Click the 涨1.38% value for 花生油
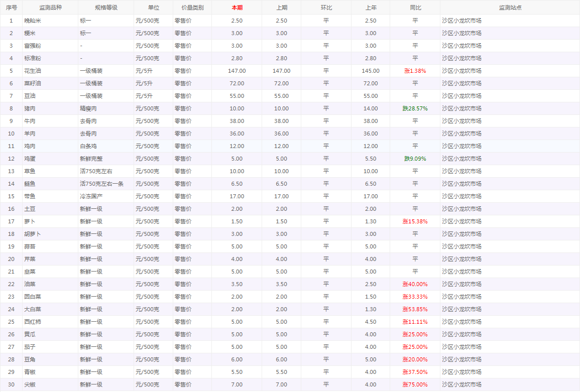 415,71
